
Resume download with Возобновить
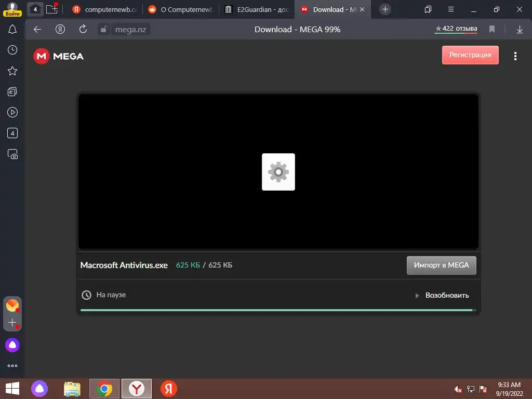[x=443, y=295]
